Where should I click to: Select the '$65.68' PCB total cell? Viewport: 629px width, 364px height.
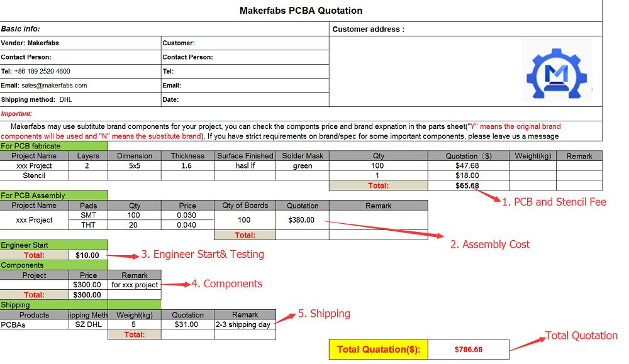tap(469, 185)
